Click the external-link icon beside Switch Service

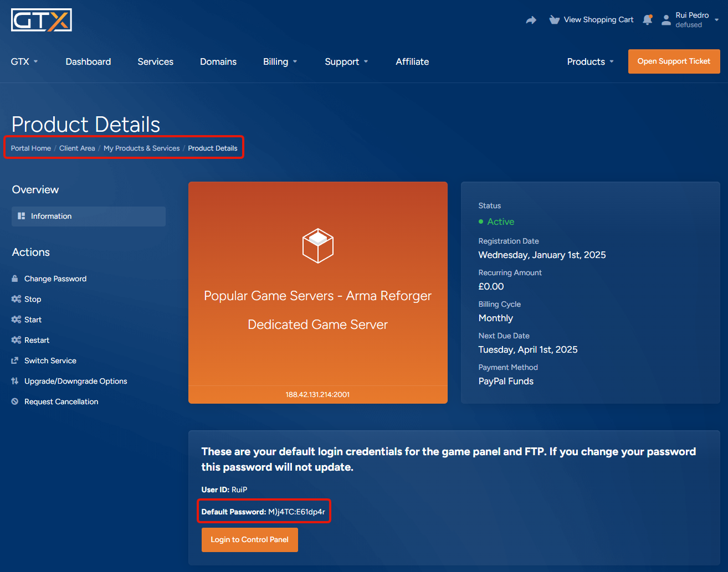pos(15,360)
